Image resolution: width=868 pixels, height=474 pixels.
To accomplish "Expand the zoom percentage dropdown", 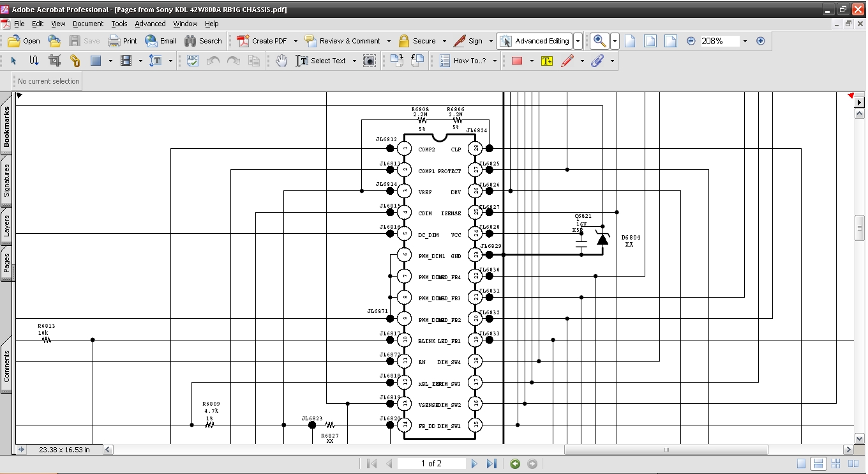I will (745, 41).
